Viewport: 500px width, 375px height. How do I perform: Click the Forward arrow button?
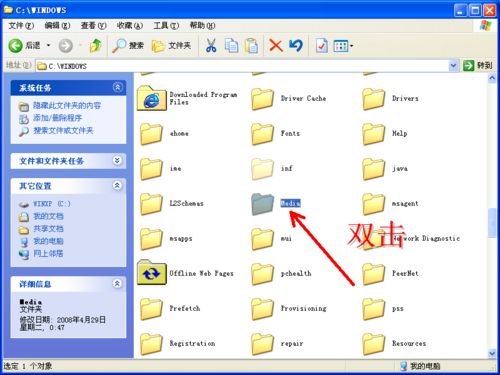66,46
